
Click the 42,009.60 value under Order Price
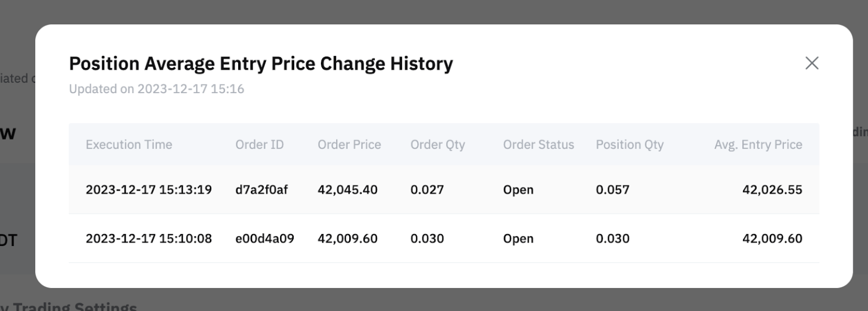pyautogui.click(x=347, y=239)
